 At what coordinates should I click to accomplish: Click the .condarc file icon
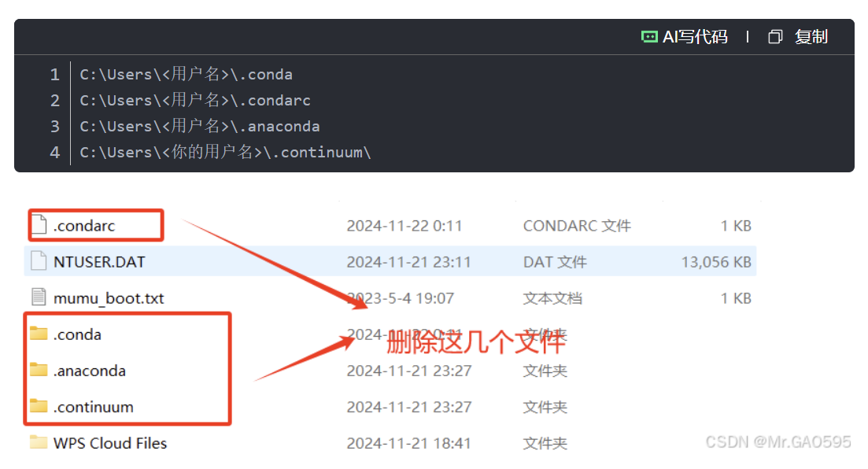pyautogui.click(x=40, y=224)
